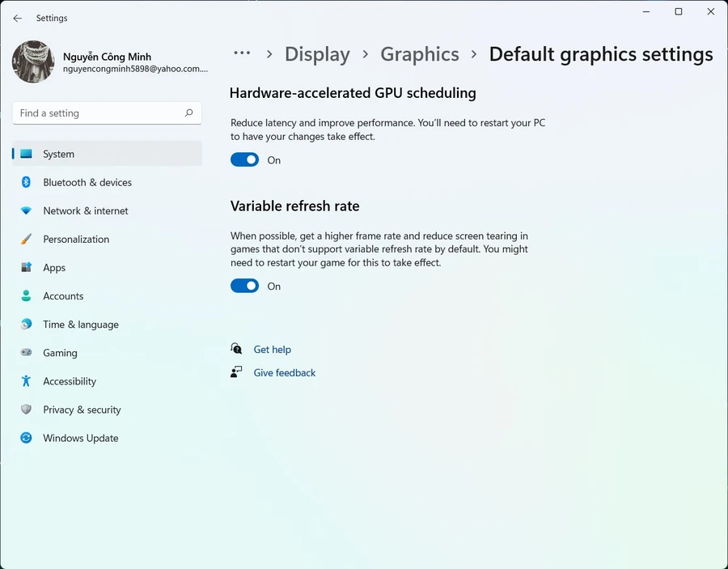Viewport: 728px width, 569px height.
Task: Click the Apps grid icon in sidebar
Action: [x=26, y=267]
